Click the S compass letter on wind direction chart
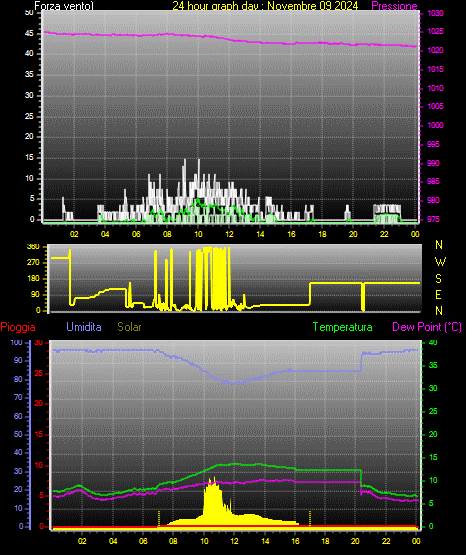This screenshot has width=466, height=555. 438,279
